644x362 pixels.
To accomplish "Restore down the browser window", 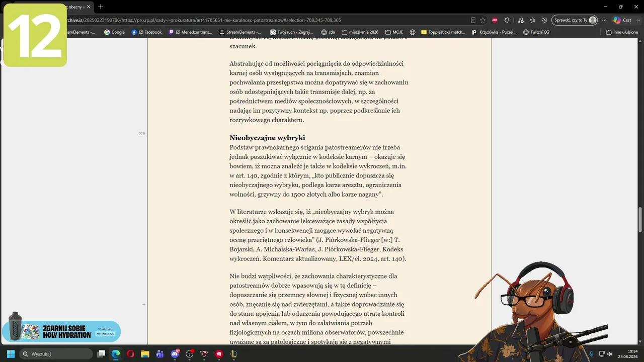I will point(620,7).
